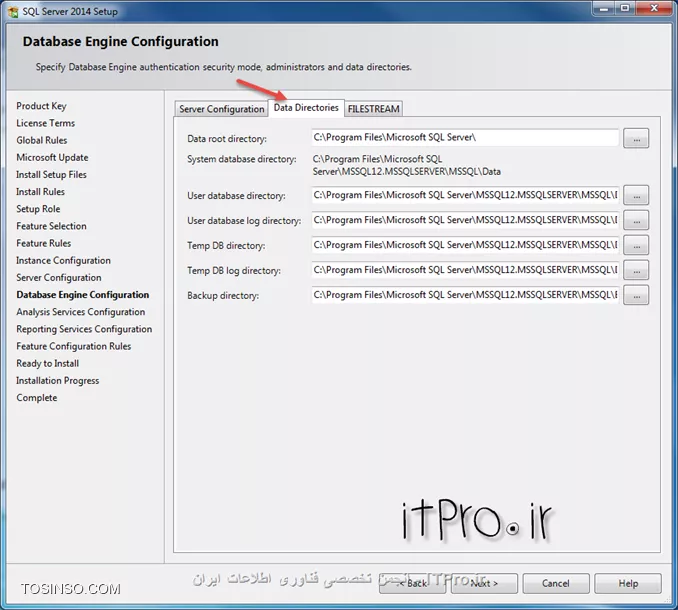Select the Data Directories tab
This screenshot has height=610, width=678.
[x=306, y=108]
